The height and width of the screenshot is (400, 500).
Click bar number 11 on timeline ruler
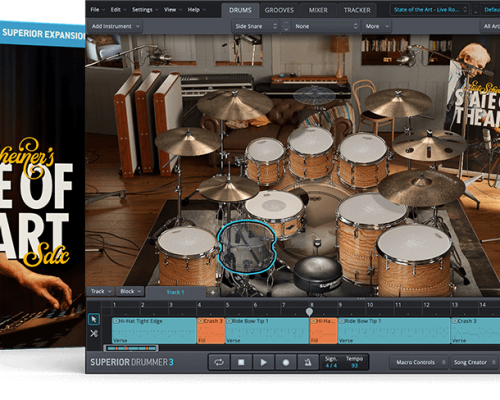398,305
